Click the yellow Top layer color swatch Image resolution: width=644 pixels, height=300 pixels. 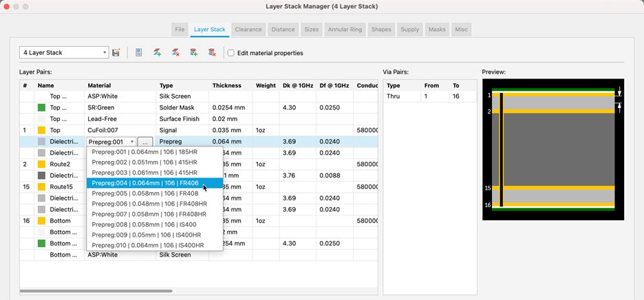tap(41, 130)
